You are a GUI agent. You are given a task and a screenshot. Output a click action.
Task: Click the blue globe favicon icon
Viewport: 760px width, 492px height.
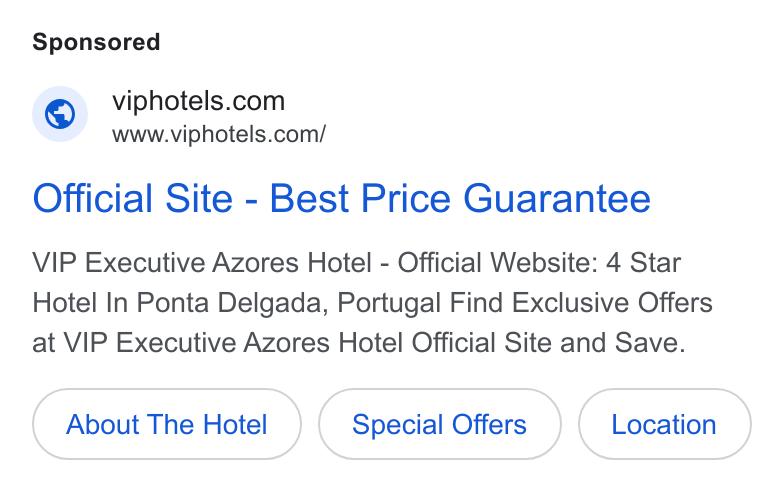tap(60, 114)
